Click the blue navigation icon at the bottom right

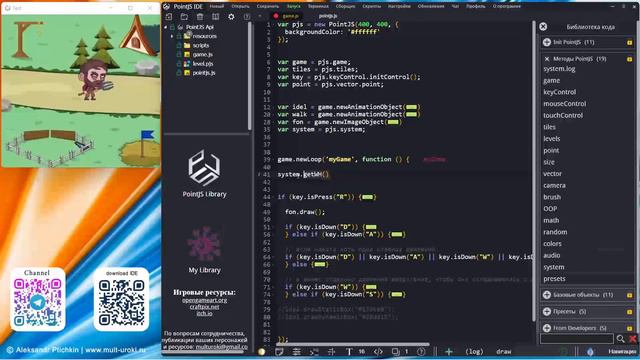590,351
